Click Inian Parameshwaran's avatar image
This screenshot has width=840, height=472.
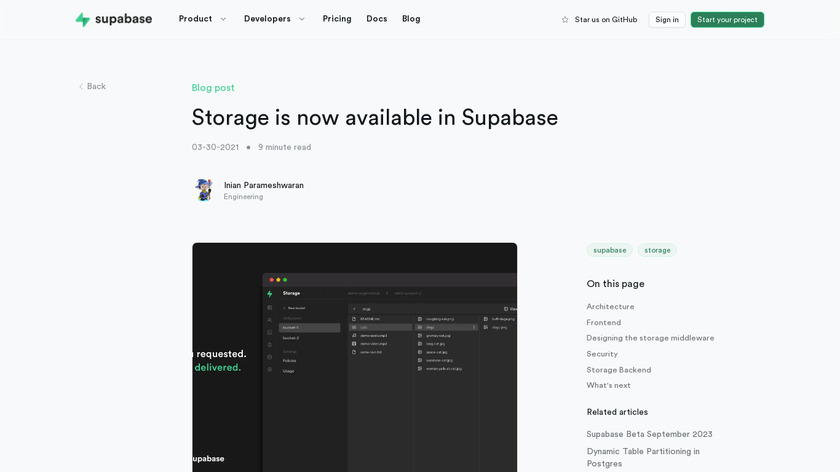pos(204,190)
